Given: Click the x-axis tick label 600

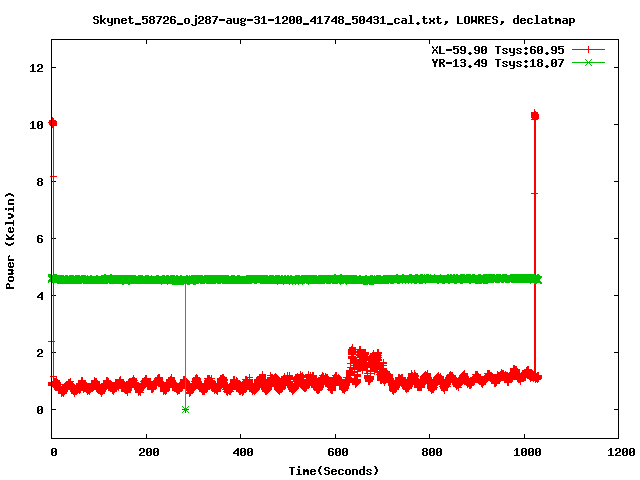Looking at the screenshot, I should (338, 452).
